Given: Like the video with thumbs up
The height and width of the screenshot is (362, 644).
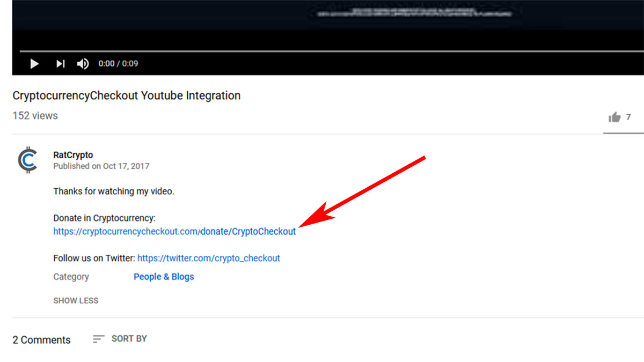Looking at the screenshot, I should tap(614, 117).
